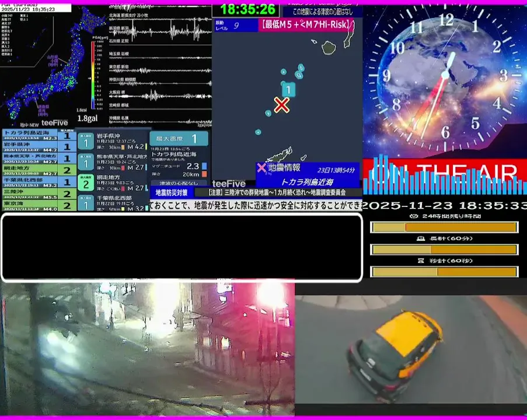Click the pink X icon beside 地震情報
Image resolution: width=527 pixels, height=420 pixels.
click(x=261, y=167)
